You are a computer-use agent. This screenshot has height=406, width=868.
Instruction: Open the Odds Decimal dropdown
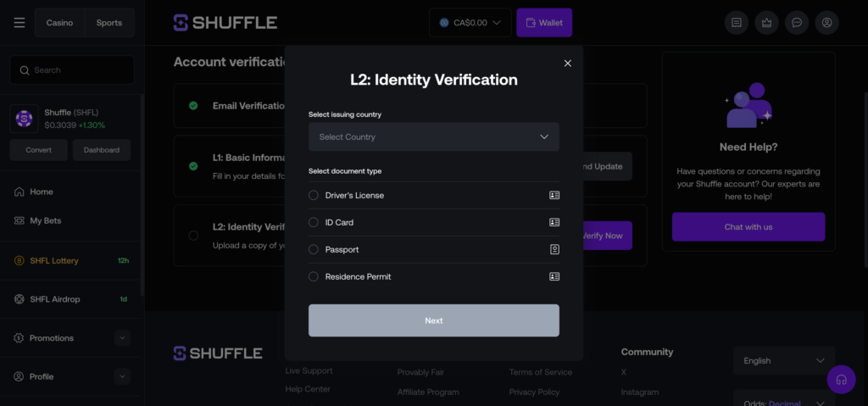click(784, 398)
